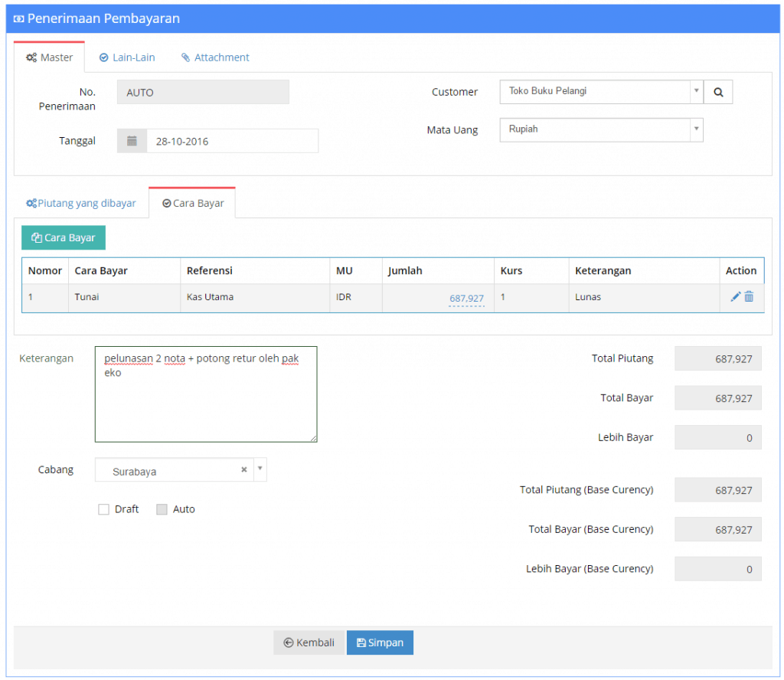Click the Keterangan column header
This screenshot has width=784, height=680.
coord(644,270)
